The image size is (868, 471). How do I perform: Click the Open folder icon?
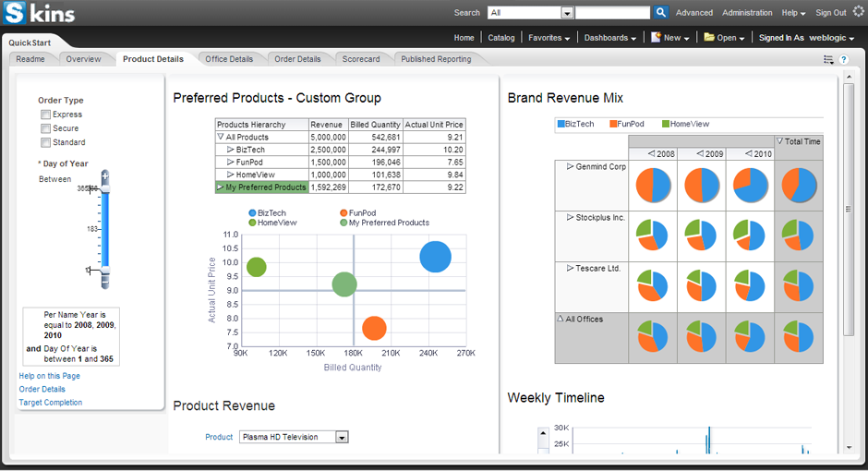(708, 37)
